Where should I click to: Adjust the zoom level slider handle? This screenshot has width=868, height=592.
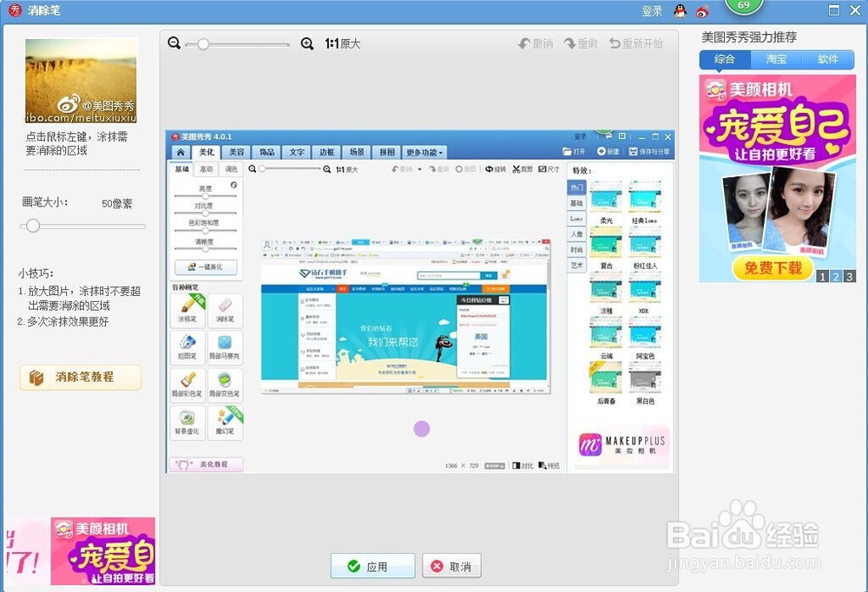(x=203, y=43)
